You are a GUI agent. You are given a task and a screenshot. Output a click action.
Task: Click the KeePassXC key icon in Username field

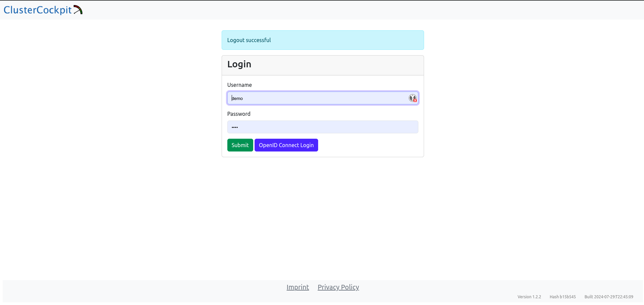pos(412,98)
